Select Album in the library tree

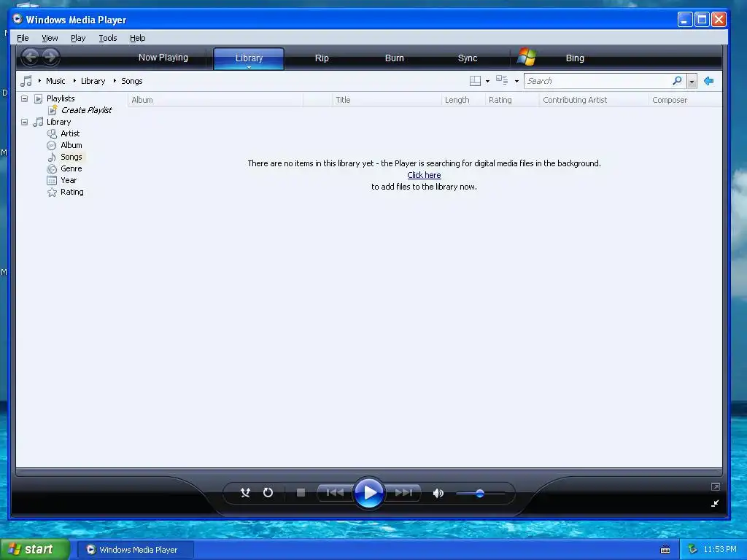point(71,145)
